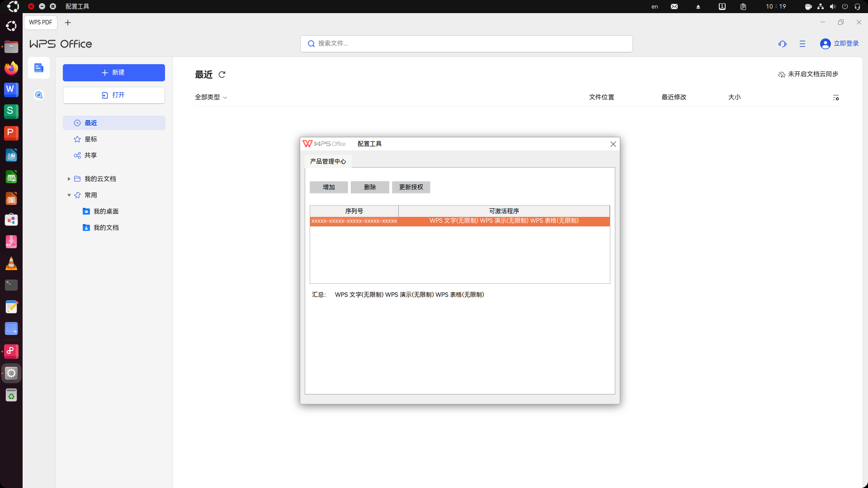The height and width of the screenshot is (488, 868).
Task: Click the clipboard icon in top panel
Action: click(x=743, y=6)
